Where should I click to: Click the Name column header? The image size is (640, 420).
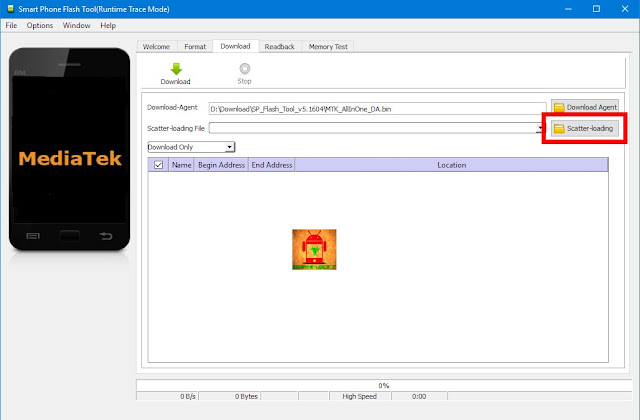click(181, 165)
